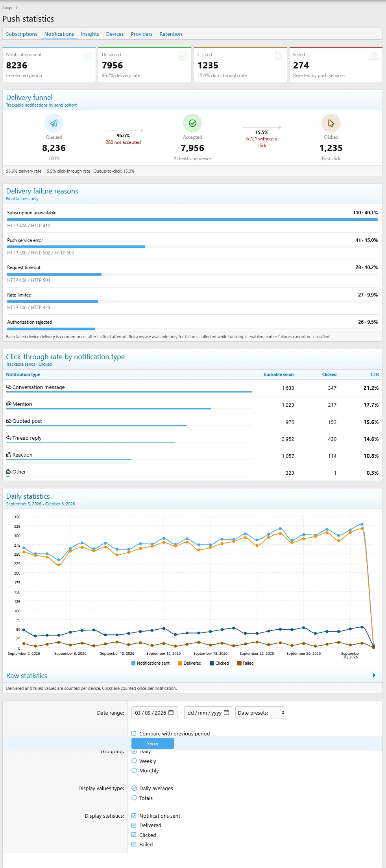The image size is (386, 868).
Task: Click the Rate limited failure row
Action: pos(192,301)
